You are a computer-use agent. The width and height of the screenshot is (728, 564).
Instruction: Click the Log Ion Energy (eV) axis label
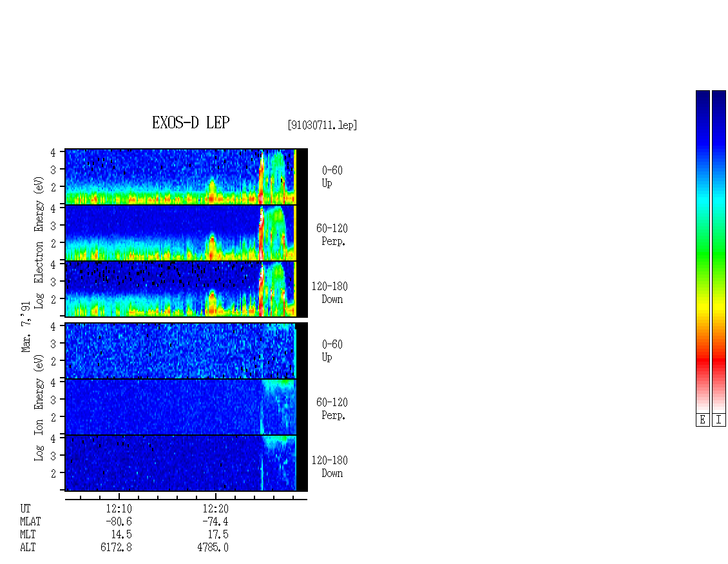pyautogui.click(x=39, y=408)
